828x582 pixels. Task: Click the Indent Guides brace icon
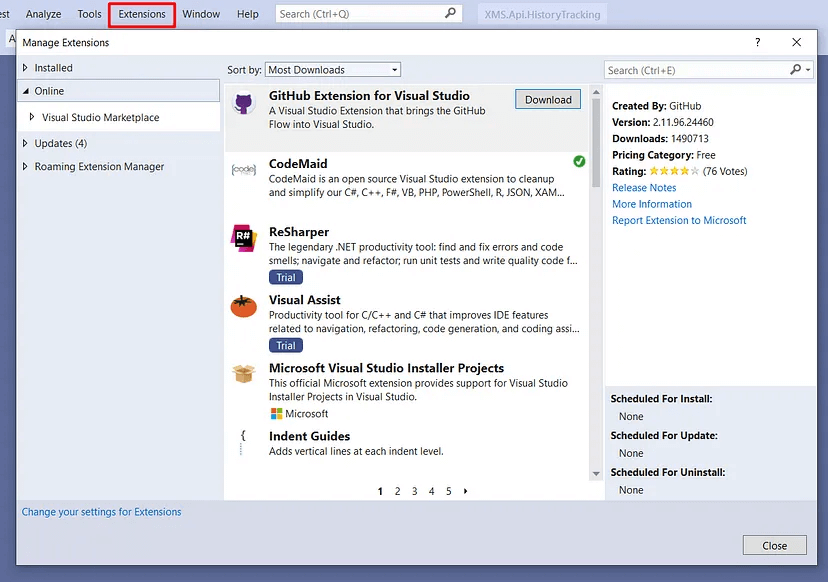[x=243, y=437]
